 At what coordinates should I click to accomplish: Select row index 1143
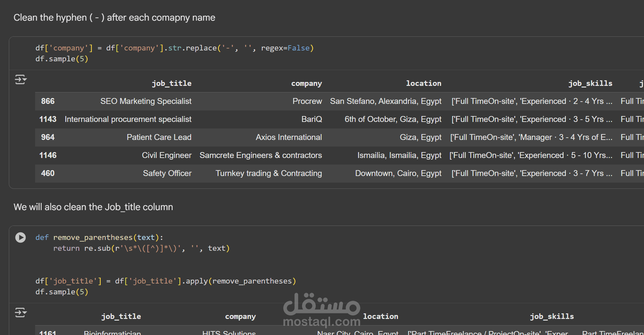click(48, 119)
